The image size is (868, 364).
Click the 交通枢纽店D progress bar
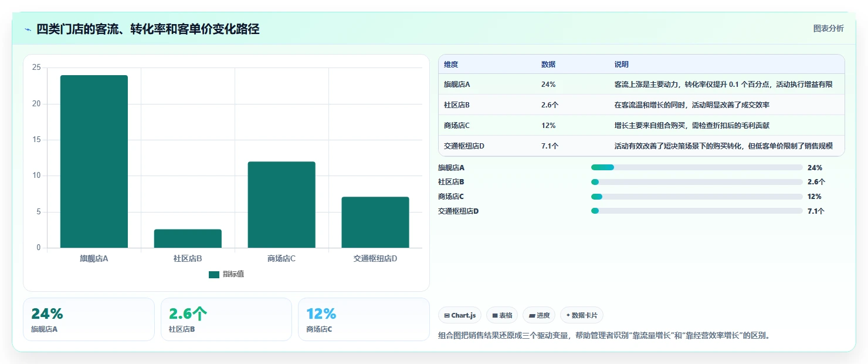[697, 211]
